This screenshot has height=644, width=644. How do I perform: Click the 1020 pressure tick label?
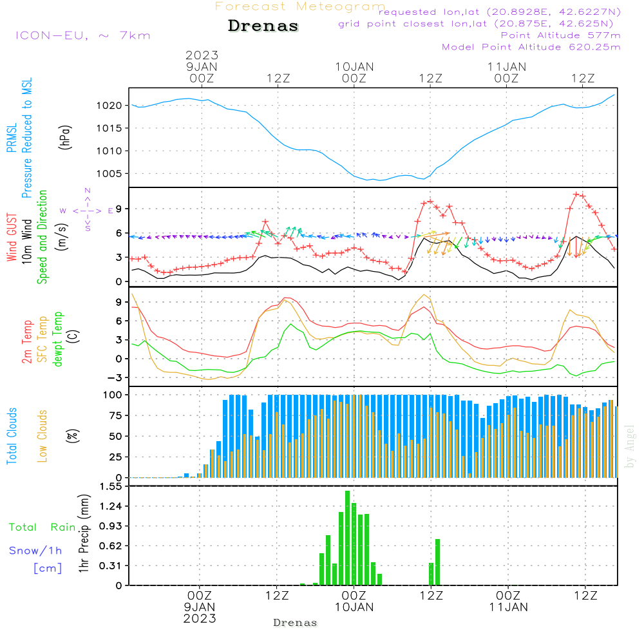109,106
